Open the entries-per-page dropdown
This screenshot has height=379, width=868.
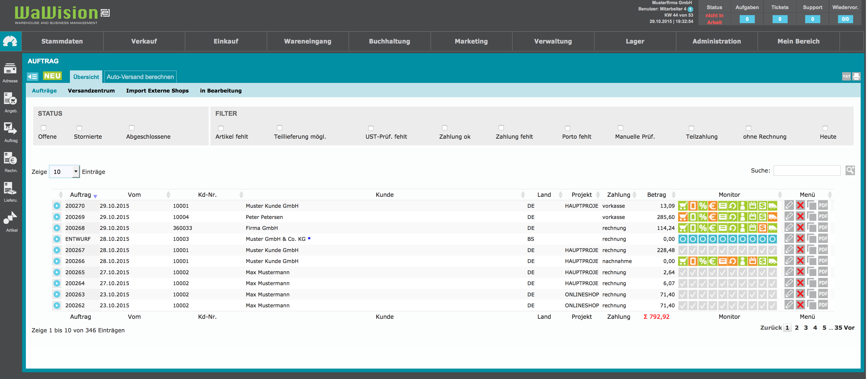64,172
